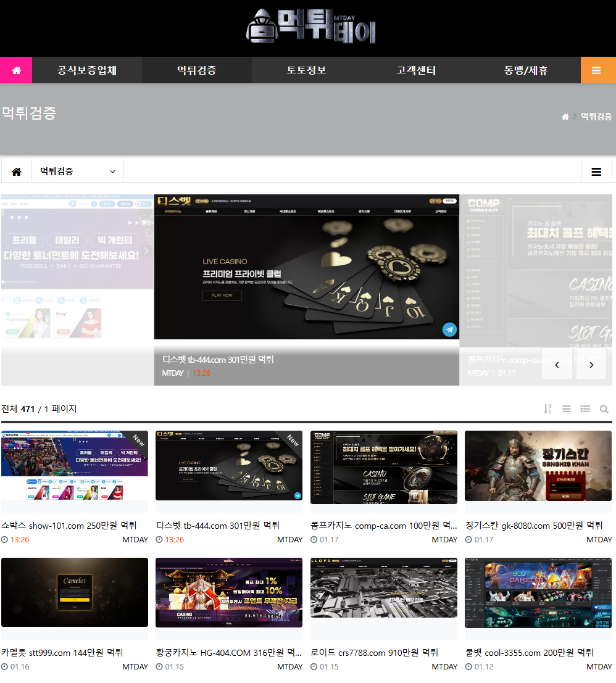
Task: Click the MTDAY site logo
Action: click(310, 28)
